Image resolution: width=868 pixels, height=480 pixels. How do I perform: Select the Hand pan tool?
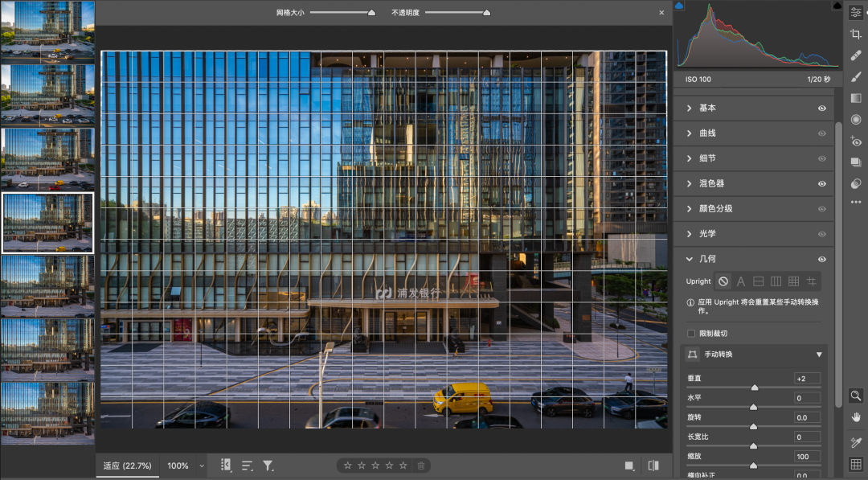click(x=856, y=417)
